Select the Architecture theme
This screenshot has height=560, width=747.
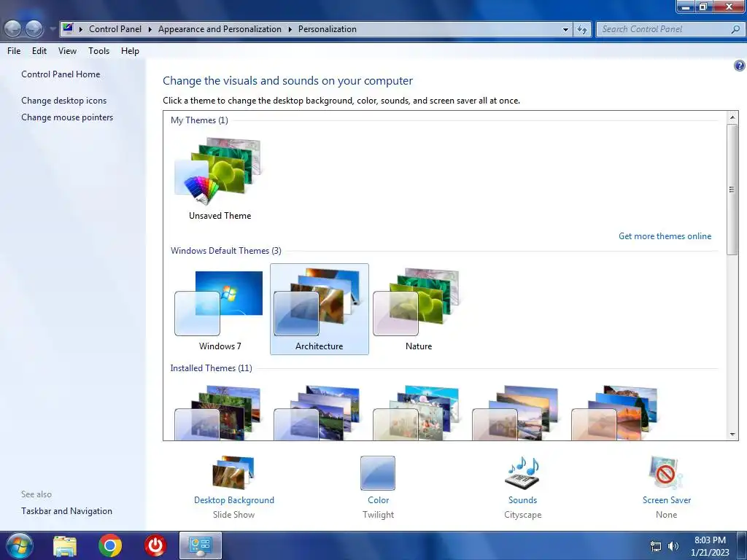click(x=320, y=309)
